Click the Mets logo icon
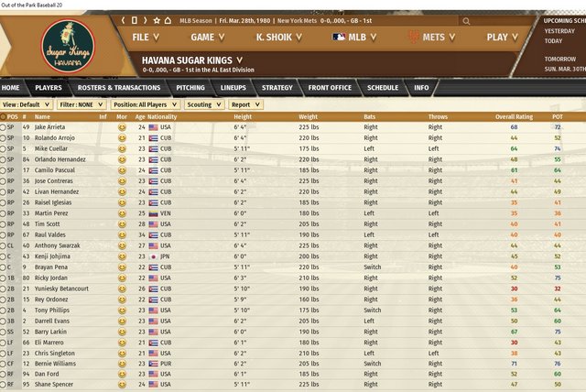Viewport: 586px width, 392px height. [x=414, y=37]
